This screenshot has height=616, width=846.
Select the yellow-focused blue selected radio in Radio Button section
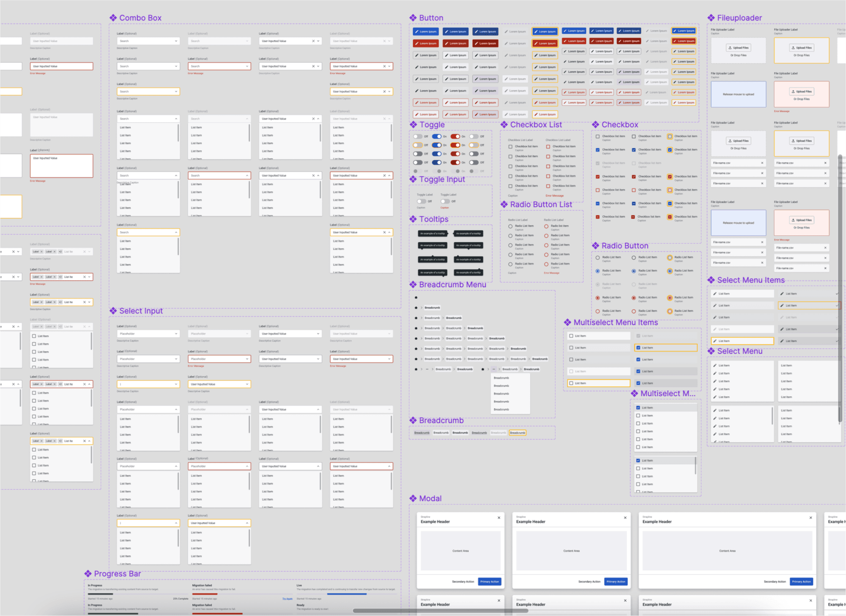click(670, 271)
